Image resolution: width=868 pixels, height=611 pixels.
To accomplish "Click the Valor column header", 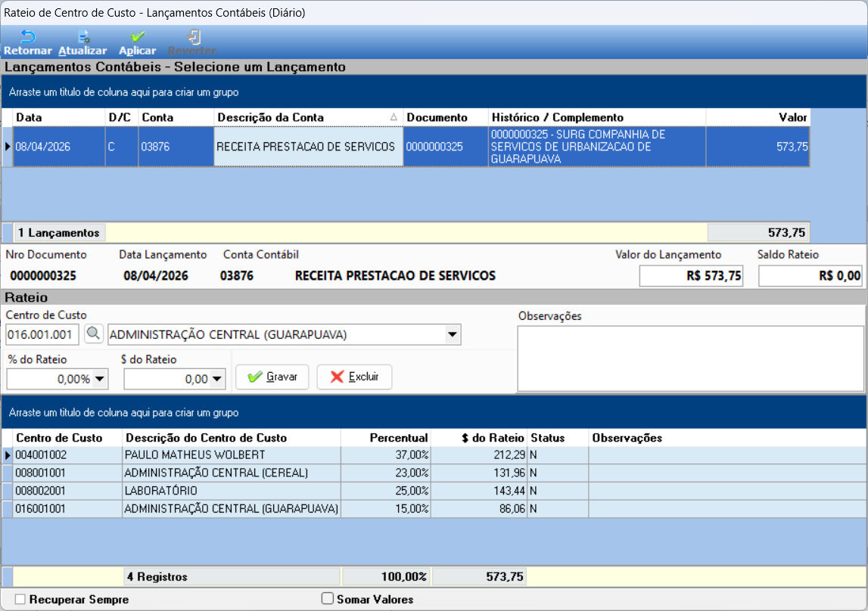I will point(758,117).
